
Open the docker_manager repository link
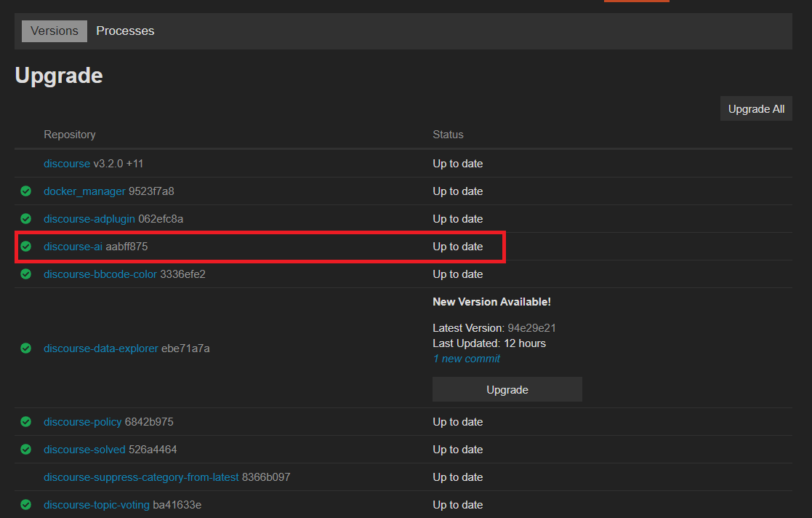click(84, 191)
